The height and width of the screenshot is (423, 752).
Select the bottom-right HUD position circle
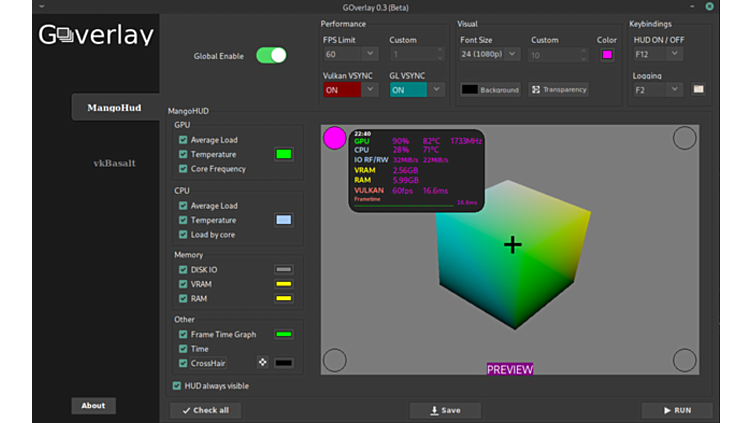click(x=684, y=360)
